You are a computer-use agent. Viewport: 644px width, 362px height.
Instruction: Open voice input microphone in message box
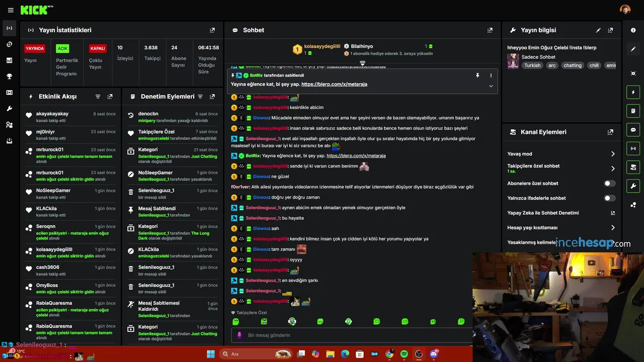(x=239, y=335)
